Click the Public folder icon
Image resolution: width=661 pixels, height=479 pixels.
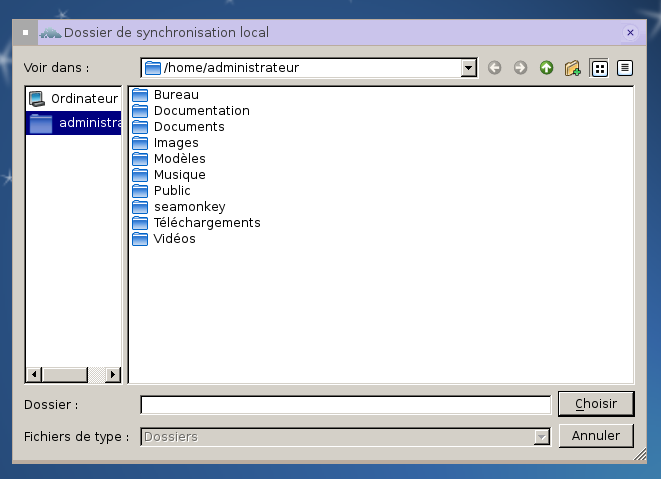pos(140,191)
